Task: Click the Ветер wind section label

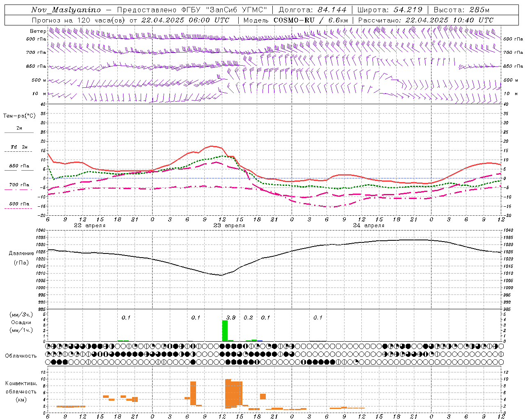Action: pos(38,31)
